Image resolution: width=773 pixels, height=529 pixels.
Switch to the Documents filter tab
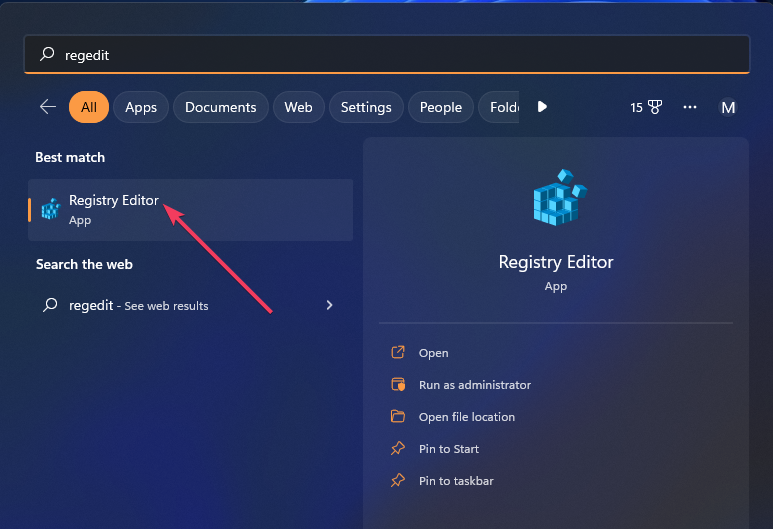click(x=220, y=107)
